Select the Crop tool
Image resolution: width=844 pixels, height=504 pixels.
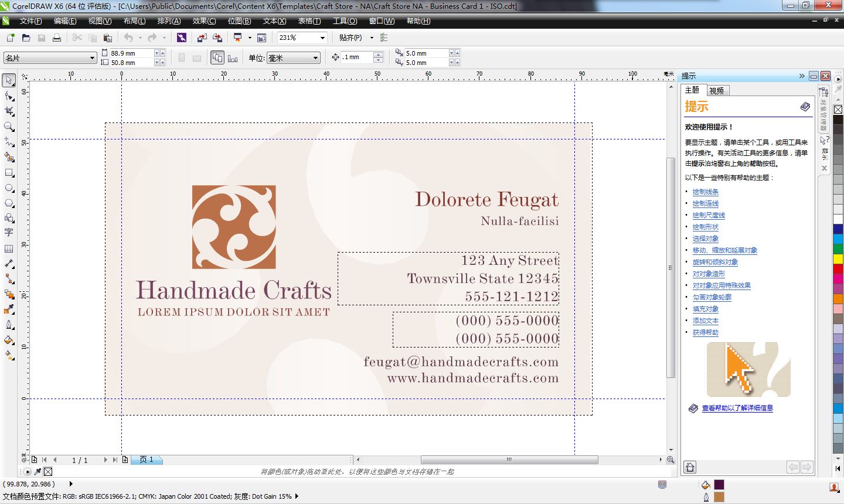pyautogui.click(x=9, y=111)
